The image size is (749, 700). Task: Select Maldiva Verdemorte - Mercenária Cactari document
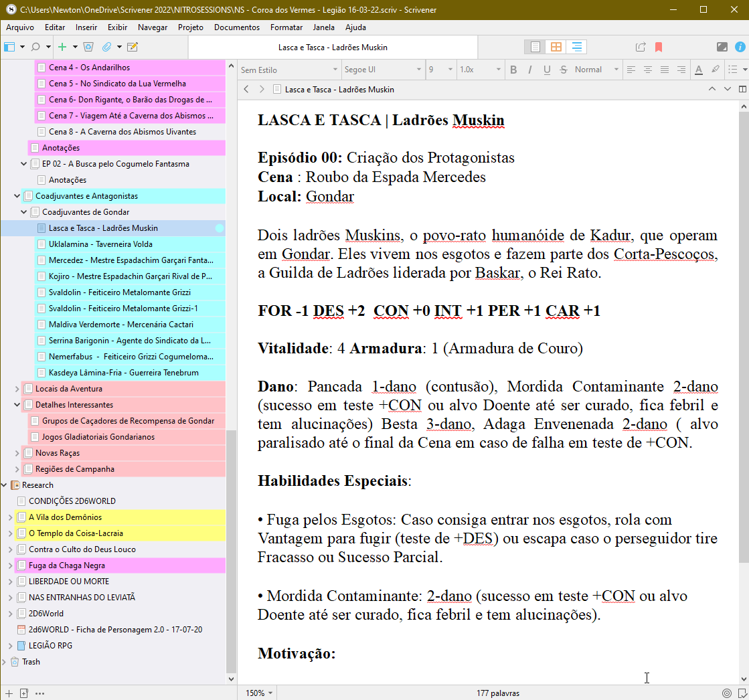(x=130, y=325)
